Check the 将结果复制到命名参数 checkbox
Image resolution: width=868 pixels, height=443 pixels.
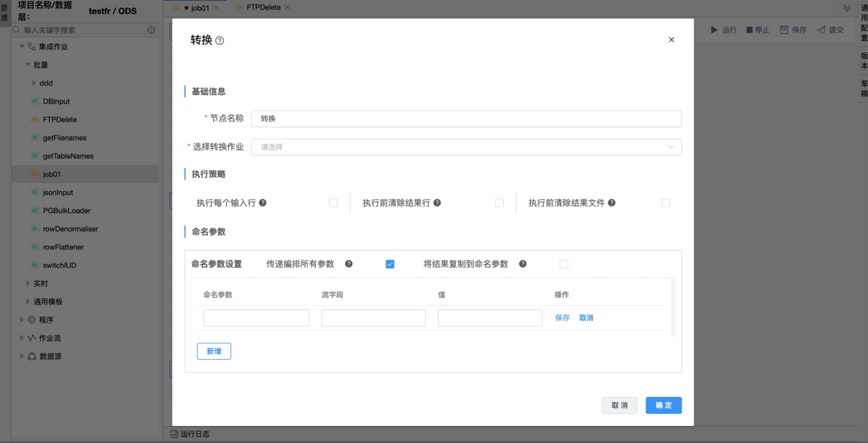tap(564, 264)
